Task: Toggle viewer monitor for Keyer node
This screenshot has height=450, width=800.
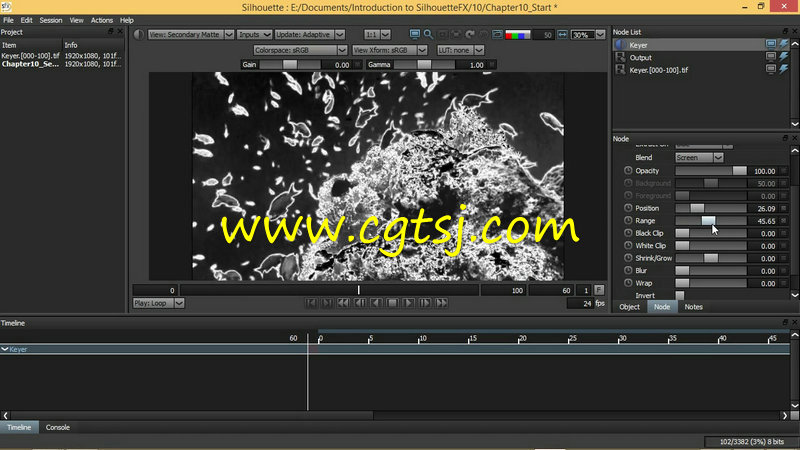Action: (771, 44)
